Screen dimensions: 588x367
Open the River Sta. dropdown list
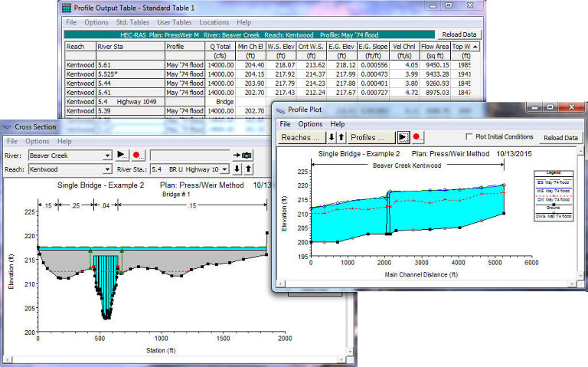(224, 169)
